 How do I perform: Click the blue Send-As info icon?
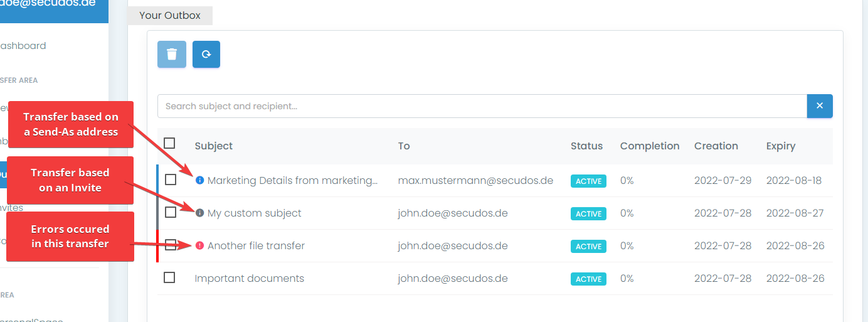pos(200,180)
